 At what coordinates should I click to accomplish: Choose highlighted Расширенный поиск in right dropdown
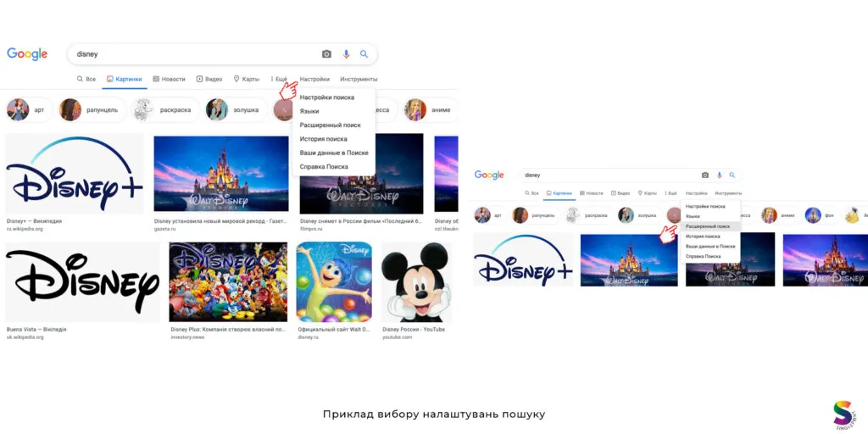coord(710,226)
